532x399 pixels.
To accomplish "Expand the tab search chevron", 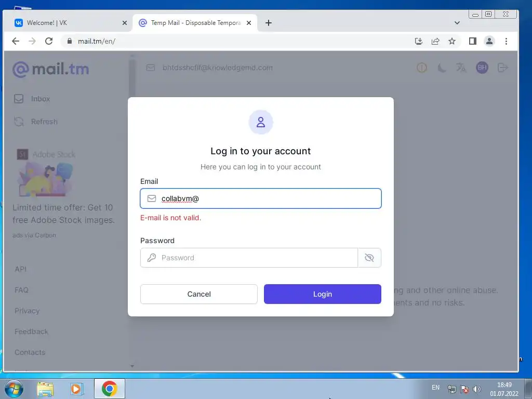I will [x=457, y=23].
